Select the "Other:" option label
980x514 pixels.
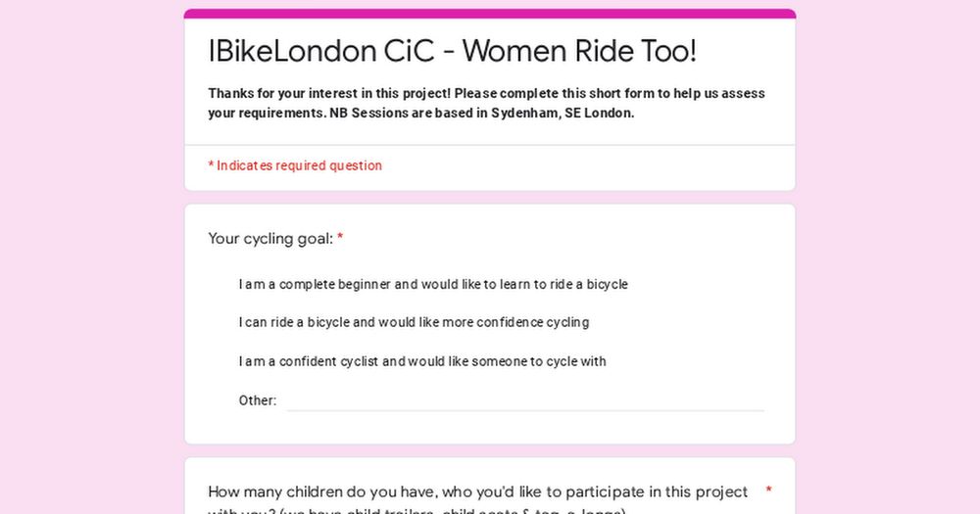tap(257, 400)
